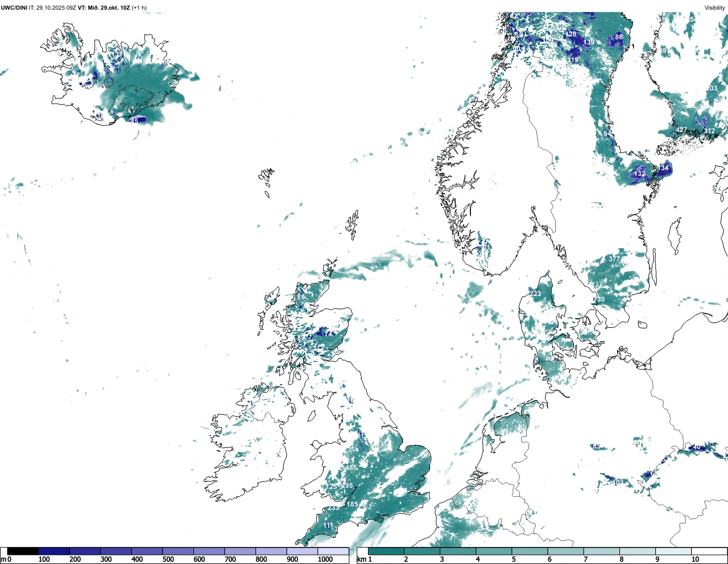Viewport: 728px width, 564px height.
Task: Click the 4–5 km legend swatch
Action: [494, 551]
